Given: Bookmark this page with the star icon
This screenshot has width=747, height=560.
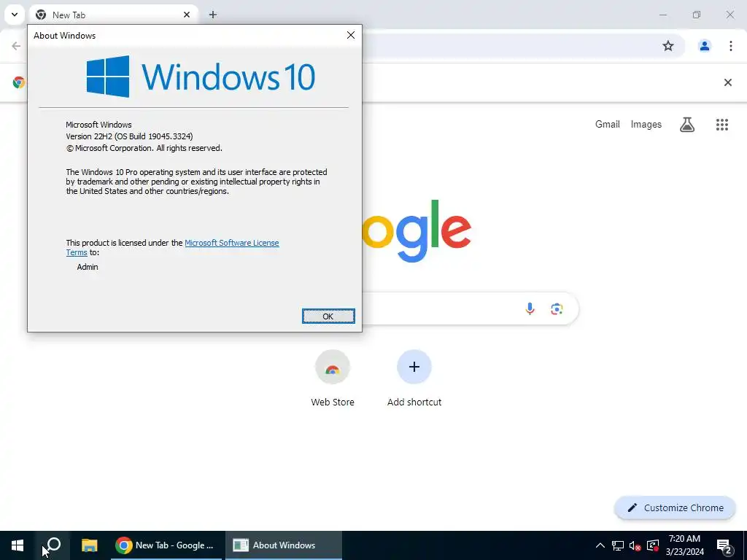Looking at the screenshot, I should [668, 46].
